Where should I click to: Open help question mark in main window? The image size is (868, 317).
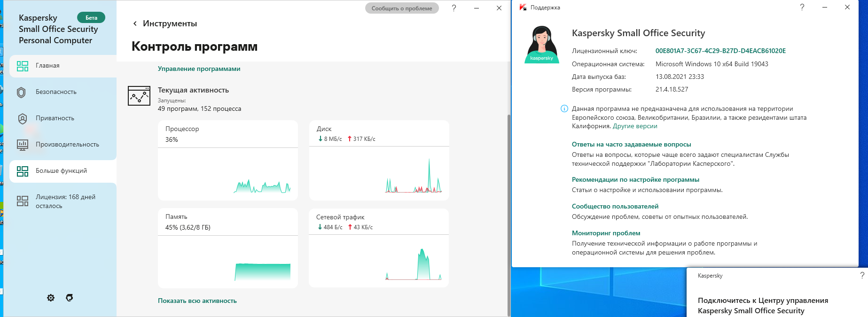point(454,8)
